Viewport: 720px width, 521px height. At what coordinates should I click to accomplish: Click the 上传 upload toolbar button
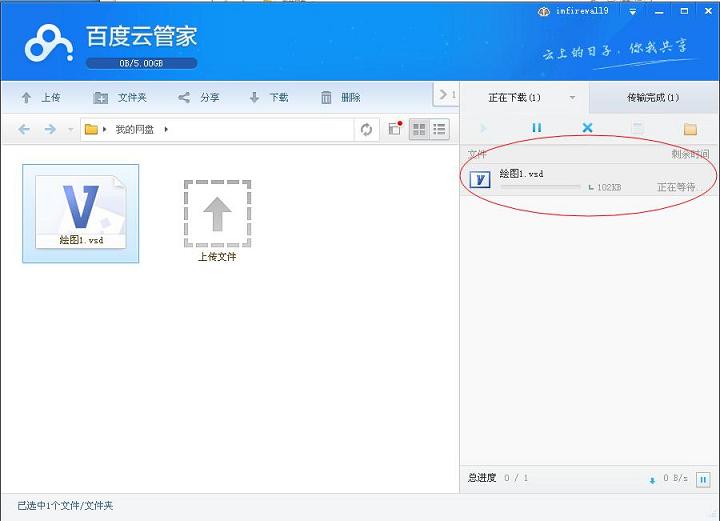(41, 98)
